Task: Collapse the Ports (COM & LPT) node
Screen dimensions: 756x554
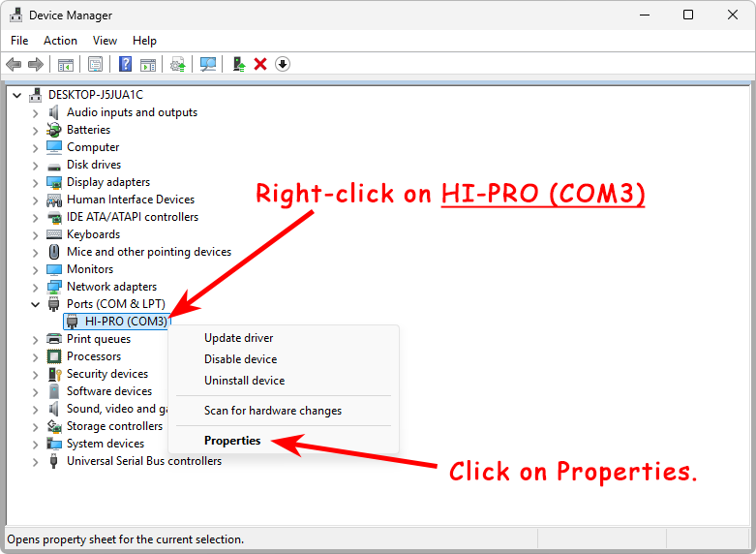Action: point(36,304)
